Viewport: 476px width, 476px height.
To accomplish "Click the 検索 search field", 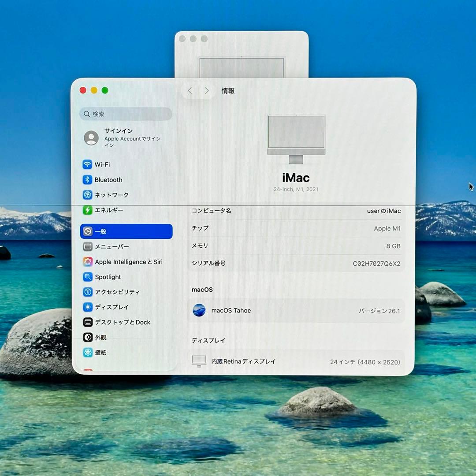I will click(x=126, y=114).
